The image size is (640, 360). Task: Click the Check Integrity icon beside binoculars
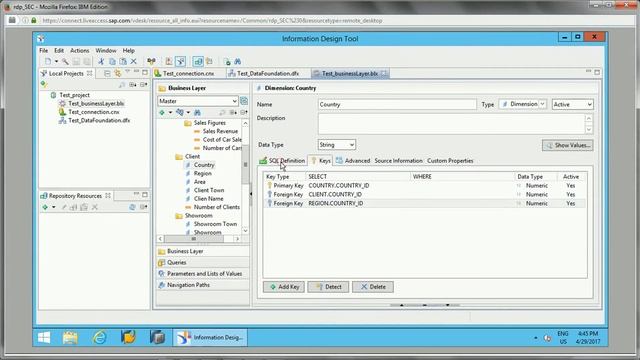tap(227, 62)
